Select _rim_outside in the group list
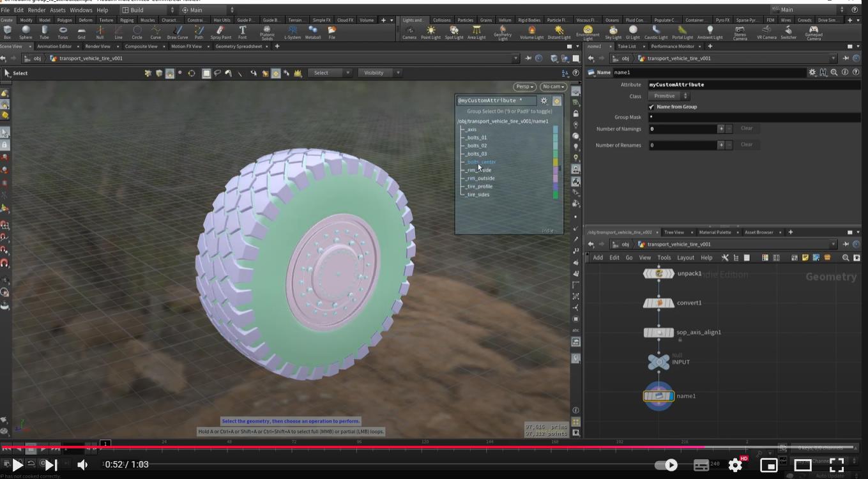This screenshot has height=479, width=868. 481,178
